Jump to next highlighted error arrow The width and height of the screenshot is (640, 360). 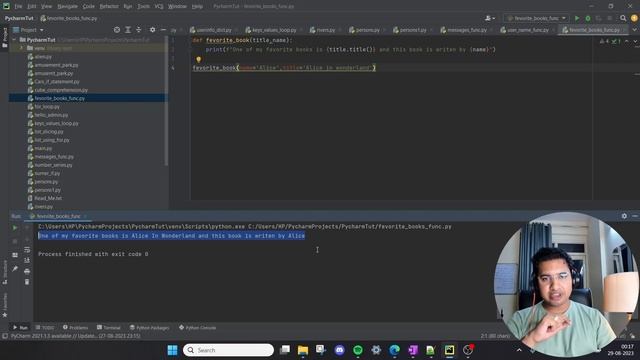[x=635, y=41]
